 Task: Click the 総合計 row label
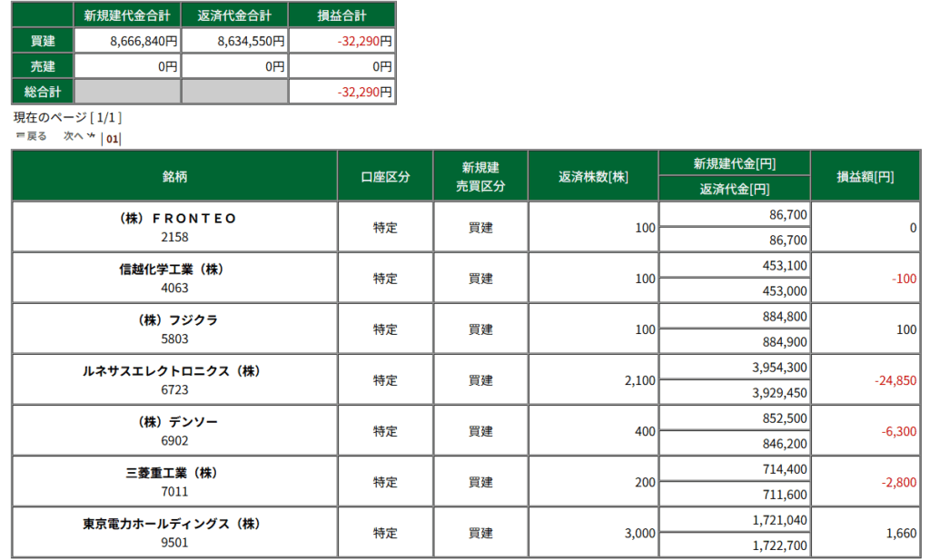pyautogui.click(x=43, y=92)
